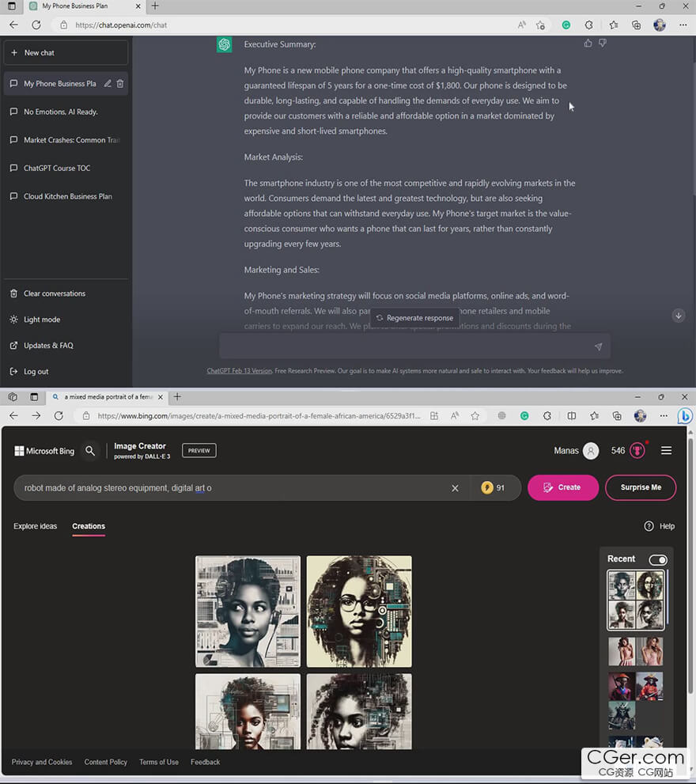Rename the My Phone Business Plan chat
Screen dimensions: 696x784
point(108,84)
